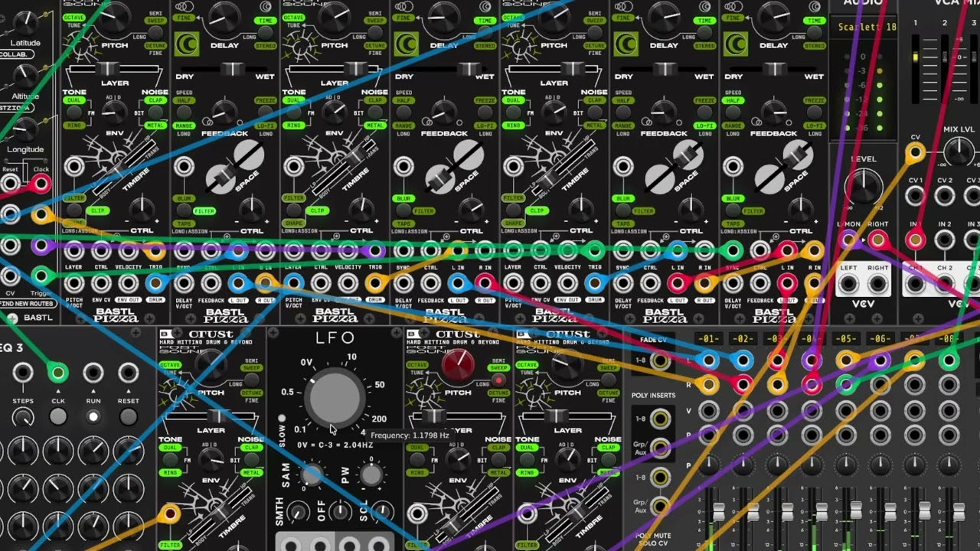Toggle the DUAL tone label on leftmost Crust
The width and height of the screenshot is (980, 551).
73,100
